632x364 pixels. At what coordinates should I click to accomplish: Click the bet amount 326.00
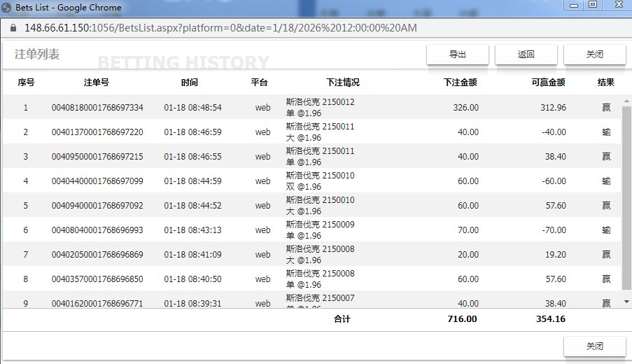pyautogui.click(x=466, y=108)
